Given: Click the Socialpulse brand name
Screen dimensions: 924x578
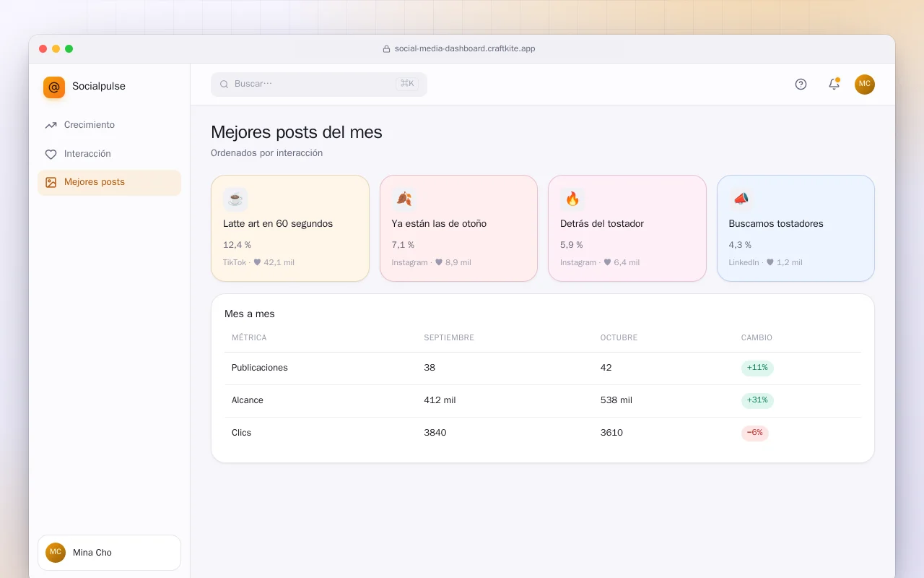Looking at the screenshot, I should click(x=99, y=87).
